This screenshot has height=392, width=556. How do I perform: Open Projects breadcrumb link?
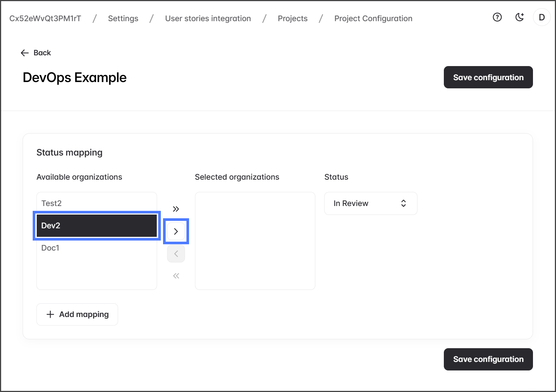[293, 19]
